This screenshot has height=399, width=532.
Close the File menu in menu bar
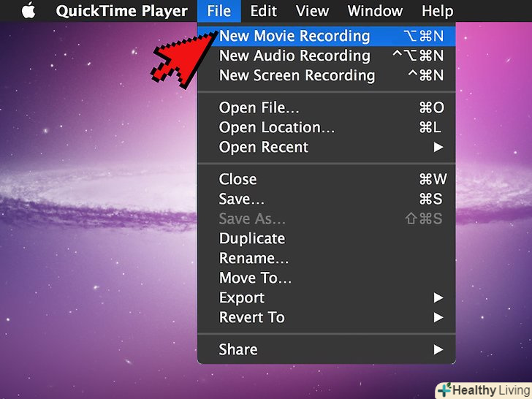tap(218, 11)
